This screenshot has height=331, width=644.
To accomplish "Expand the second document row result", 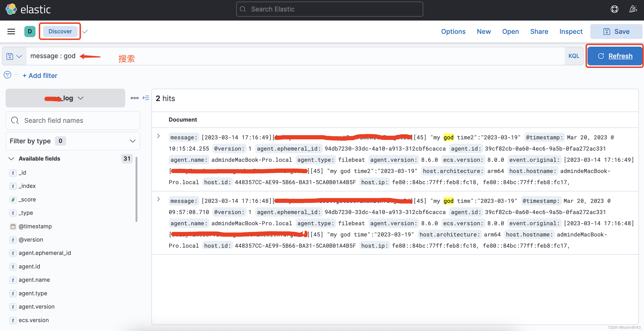I will tap(158, 199).
